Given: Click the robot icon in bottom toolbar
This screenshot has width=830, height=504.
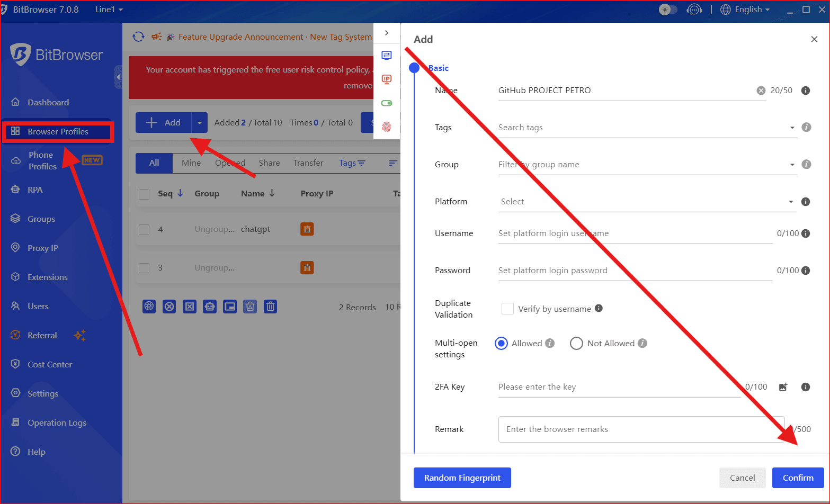Looking at the screenshot, I should click(210, 307).
